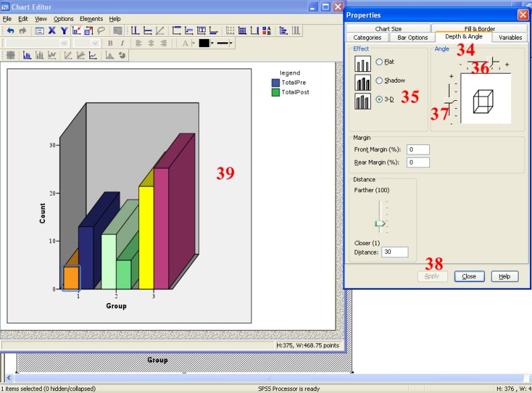
Task: Click the transpose chart icon
Action: 283,31
